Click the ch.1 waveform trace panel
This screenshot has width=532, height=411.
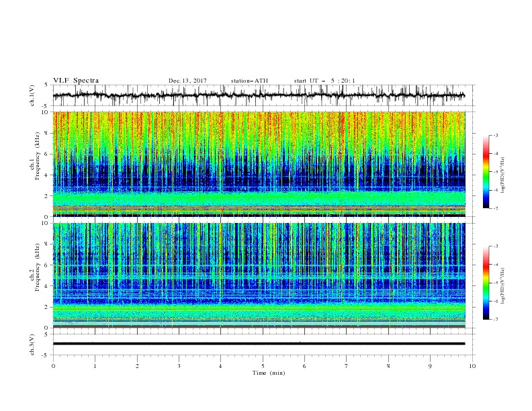259,95
